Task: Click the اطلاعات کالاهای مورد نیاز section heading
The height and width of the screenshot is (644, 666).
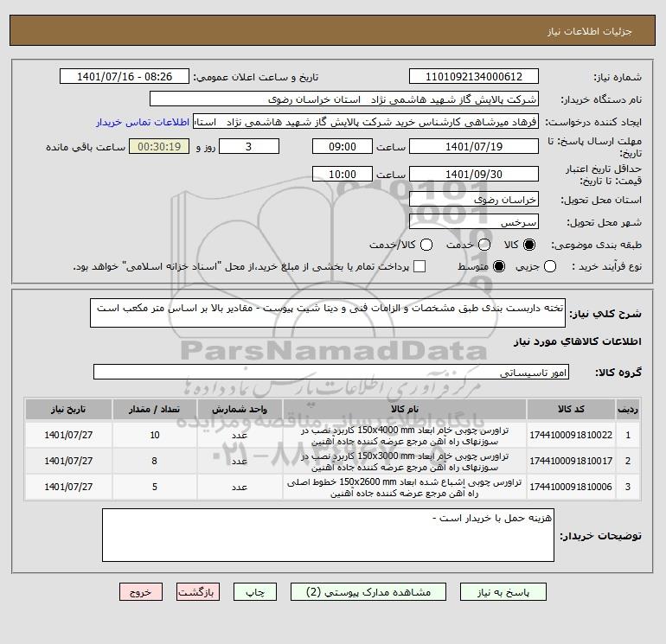Action: coord(578,341)
